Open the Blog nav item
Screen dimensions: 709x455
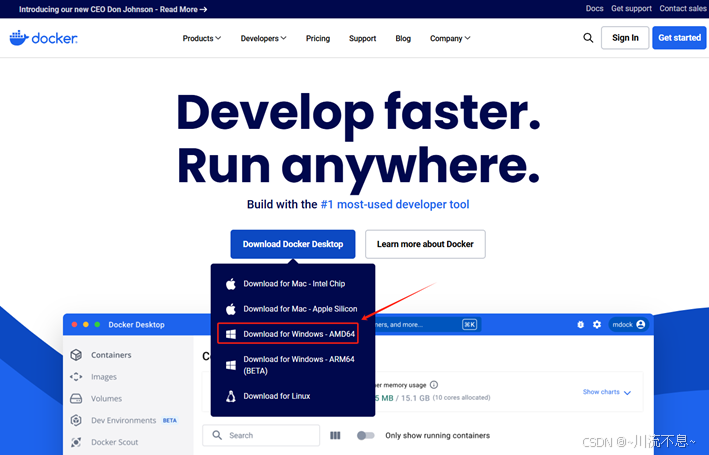pyautogui.click(x=403, y=38)
